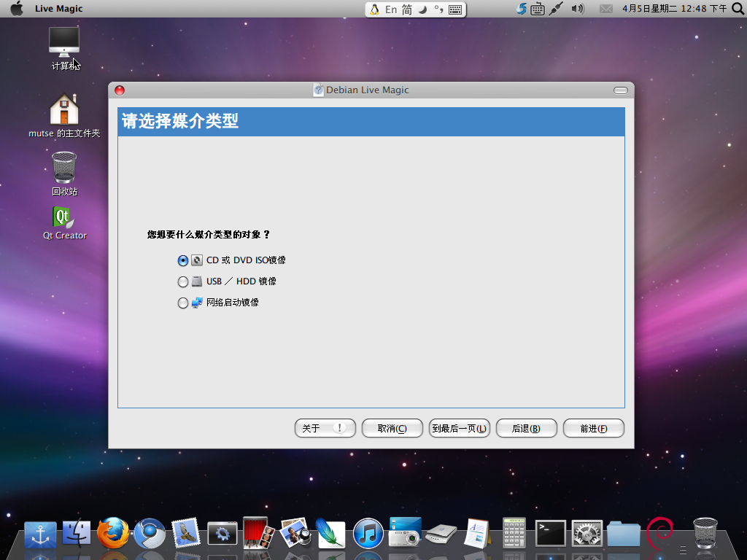Go back with 后退(B) button

click(x=527, y=428)
